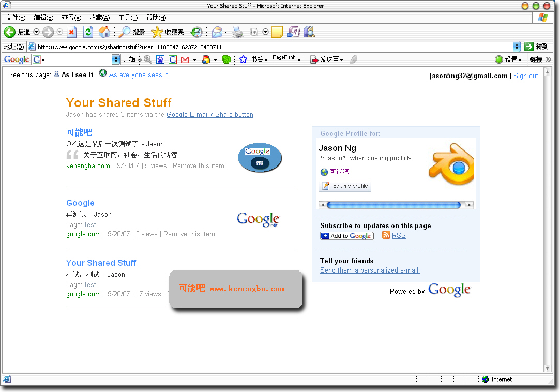Switch view to As everyone sees it

pos(138,75)
